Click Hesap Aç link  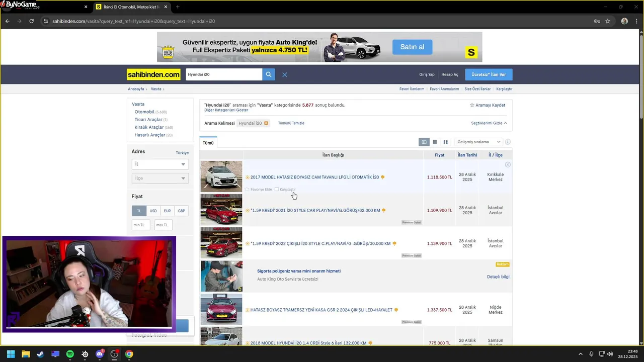pyautogui.click(x=450, y=74)
